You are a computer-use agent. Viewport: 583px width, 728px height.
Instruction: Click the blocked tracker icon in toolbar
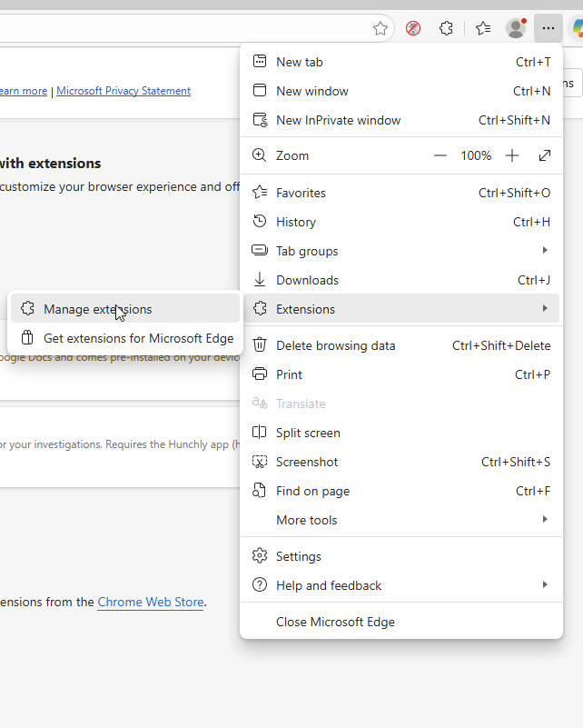[413, 28]
